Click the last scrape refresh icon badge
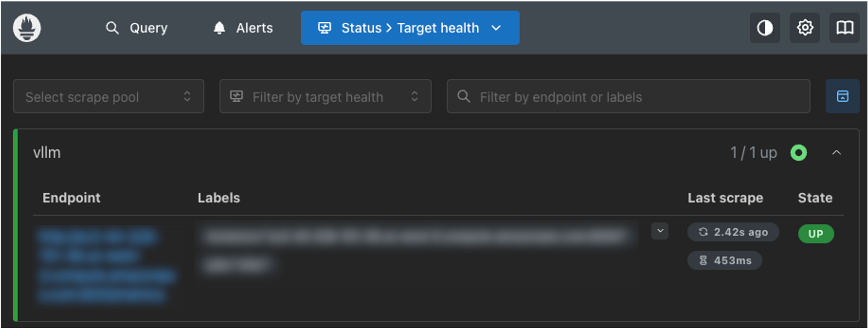Screen dimensions: 868x329 (733, 232)
